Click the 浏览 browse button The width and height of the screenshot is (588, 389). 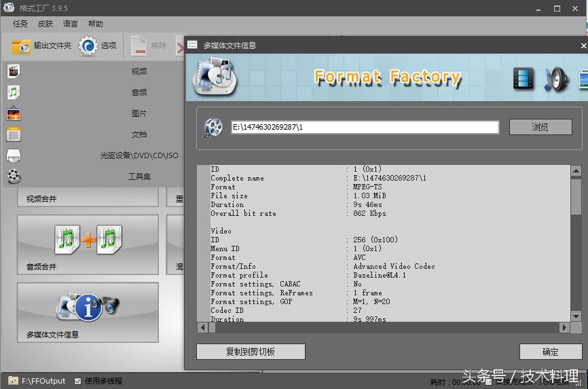point(540,127)
